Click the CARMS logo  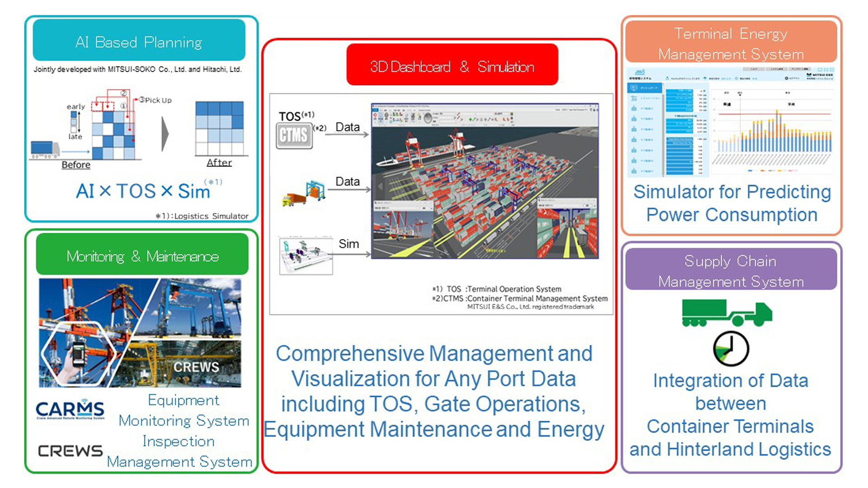click(x=70, y=410)
